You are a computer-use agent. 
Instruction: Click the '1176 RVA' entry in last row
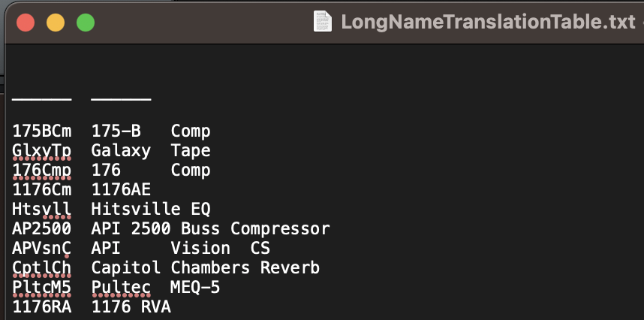coord(131,307)
